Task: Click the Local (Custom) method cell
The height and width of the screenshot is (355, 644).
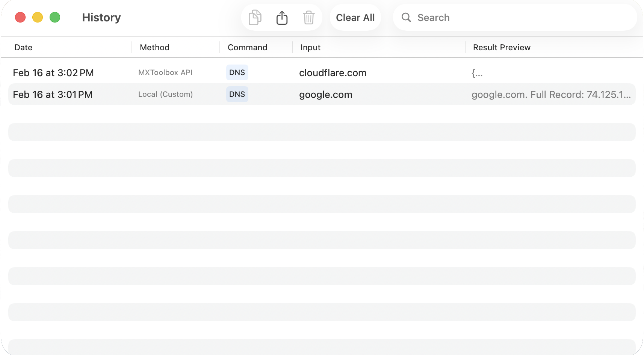Action: tap(165, 95)
